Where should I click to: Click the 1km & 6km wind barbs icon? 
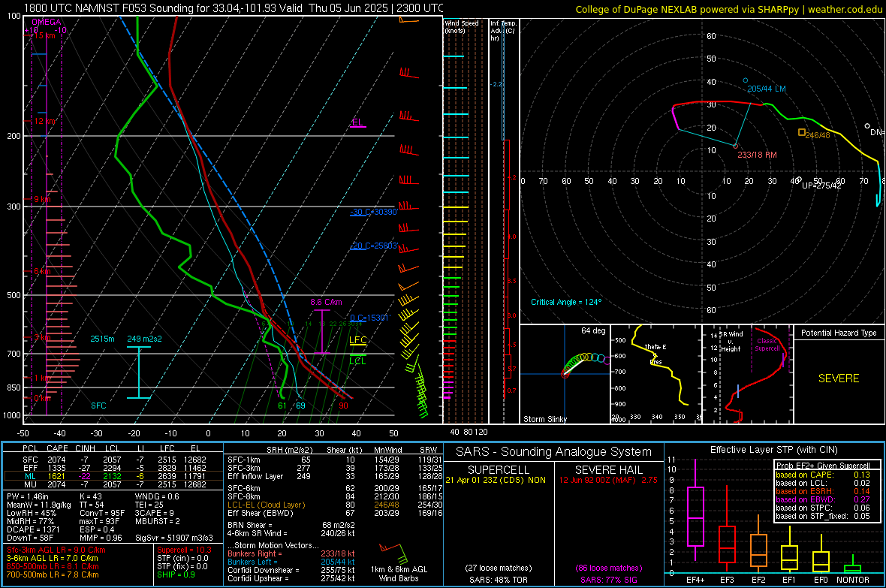[x=394, y=553]
